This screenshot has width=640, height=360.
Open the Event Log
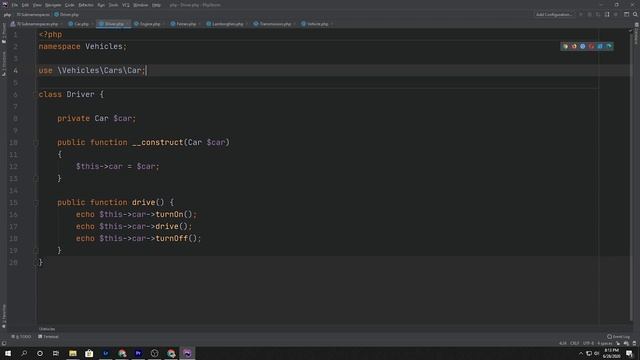pyautogui.click(x=618, y=337)
